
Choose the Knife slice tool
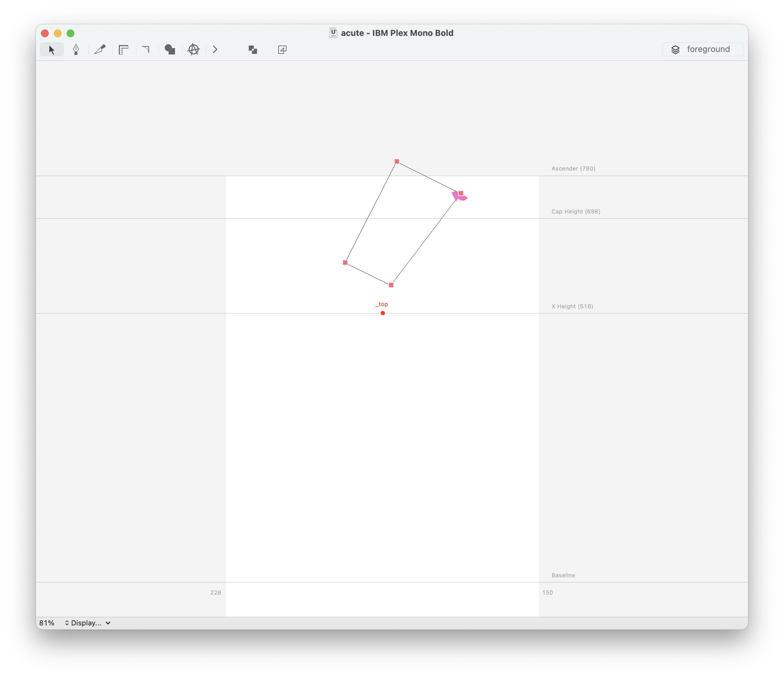pyautogui.click(x=100, y=50)
